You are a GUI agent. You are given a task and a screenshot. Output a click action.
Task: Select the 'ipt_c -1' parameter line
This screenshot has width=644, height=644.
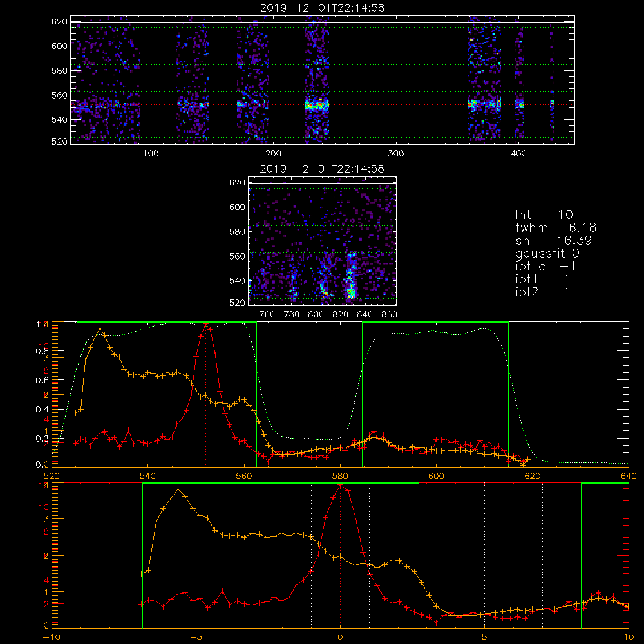(545, 267)
